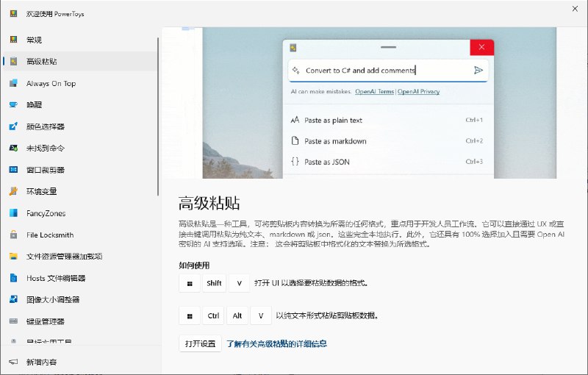This screenshot has height=375, width=588.
Task: Open the 常规 General page
Action: coord(80,40)
